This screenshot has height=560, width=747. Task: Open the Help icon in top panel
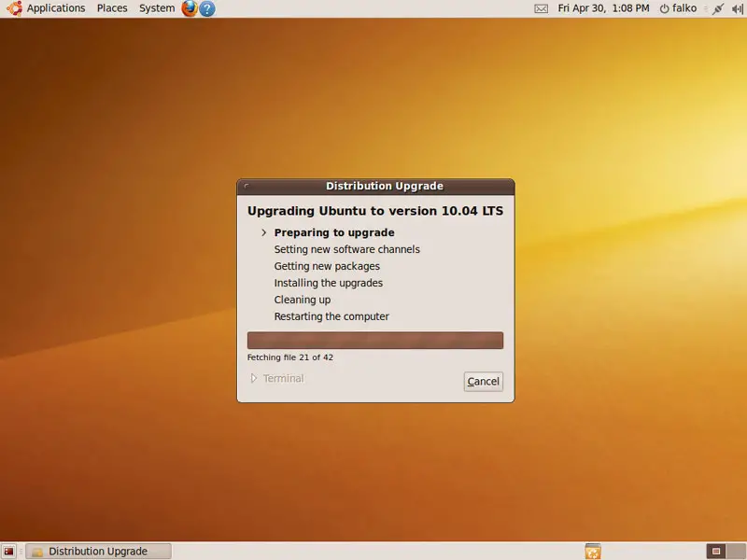207,8
